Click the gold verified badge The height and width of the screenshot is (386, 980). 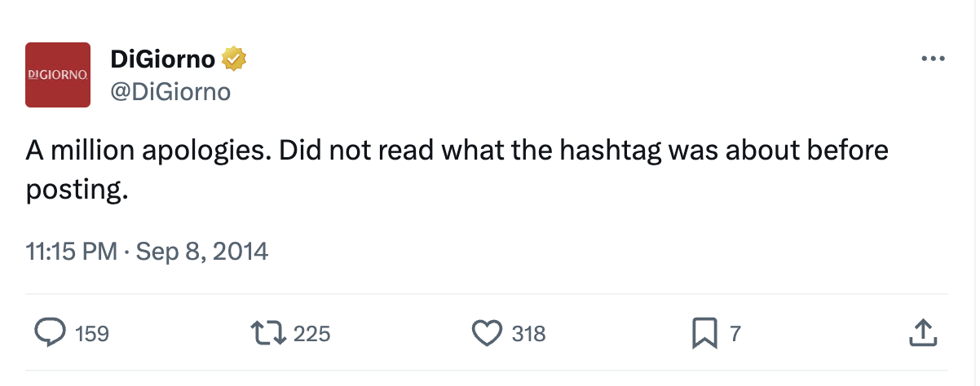[x=235, y=59]
